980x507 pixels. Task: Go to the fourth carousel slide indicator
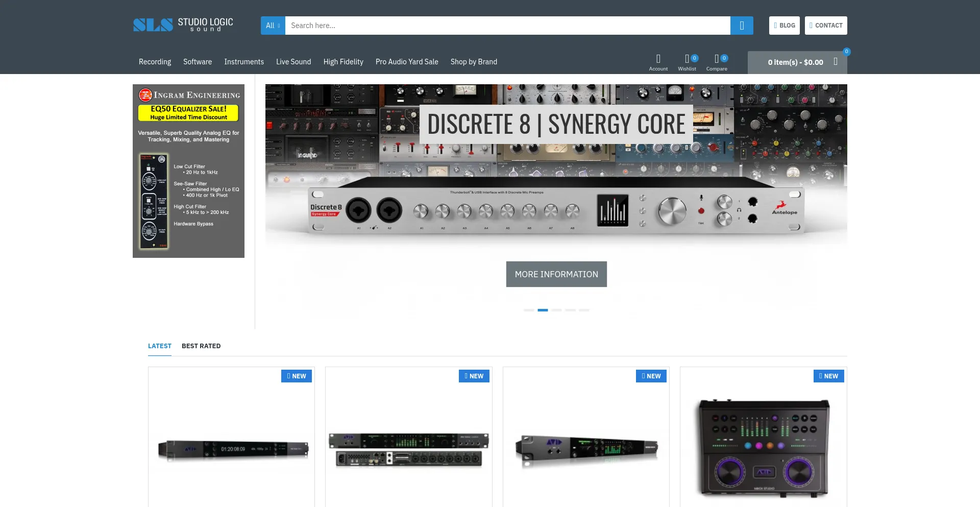click(x=570, y=310)
